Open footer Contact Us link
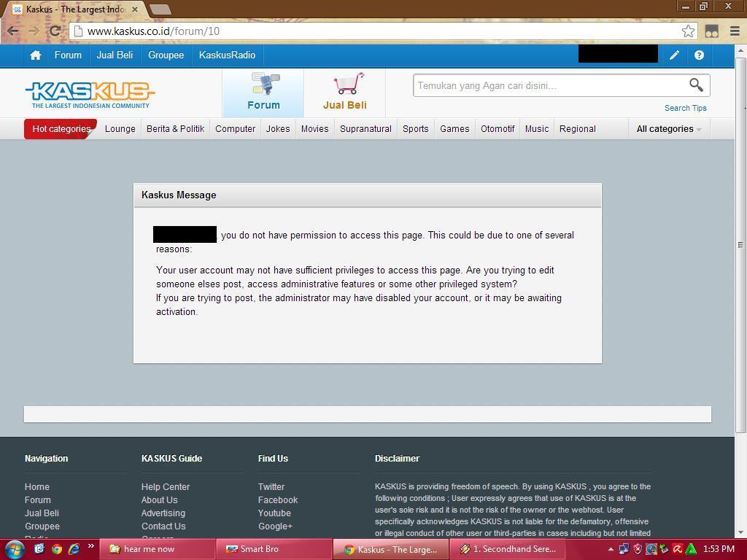Screen dimensions: 747x560 coord(163,526)
